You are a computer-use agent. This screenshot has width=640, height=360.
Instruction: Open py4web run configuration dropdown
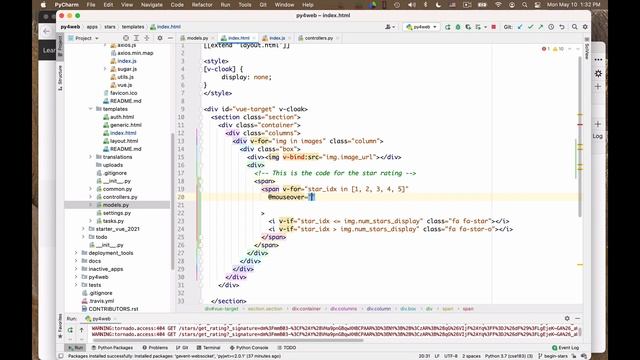(x=422, y=27)
